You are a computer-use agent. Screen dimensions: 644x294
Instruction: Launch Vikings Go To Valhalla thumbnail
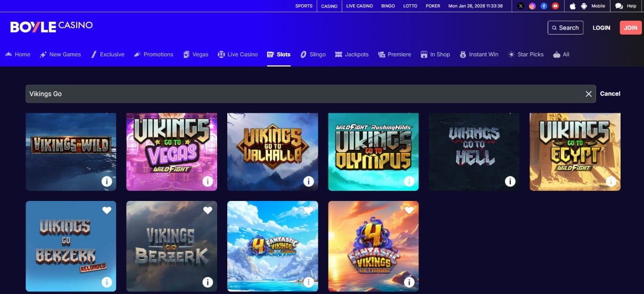pos(273,152)
